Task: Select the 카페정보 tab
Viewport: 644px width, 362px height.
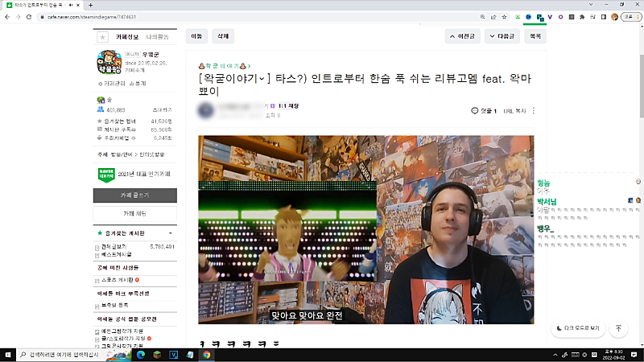Action: coord(128,36)
